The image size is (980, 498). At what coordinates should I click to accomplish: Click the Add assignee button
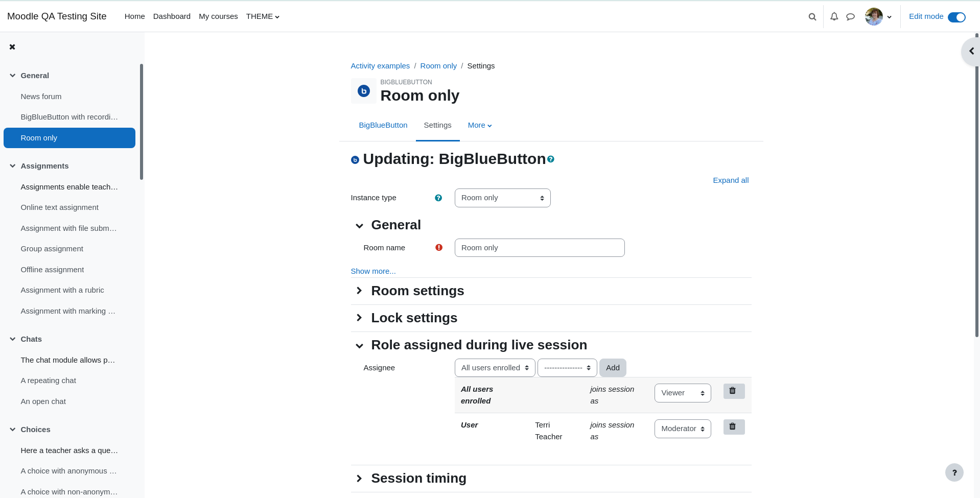click(x=612, y=368)
